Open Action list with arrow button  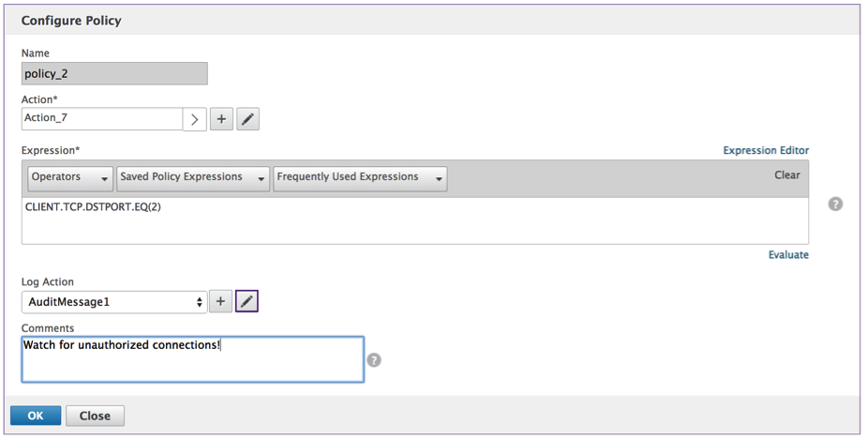(x=195, y=119)
